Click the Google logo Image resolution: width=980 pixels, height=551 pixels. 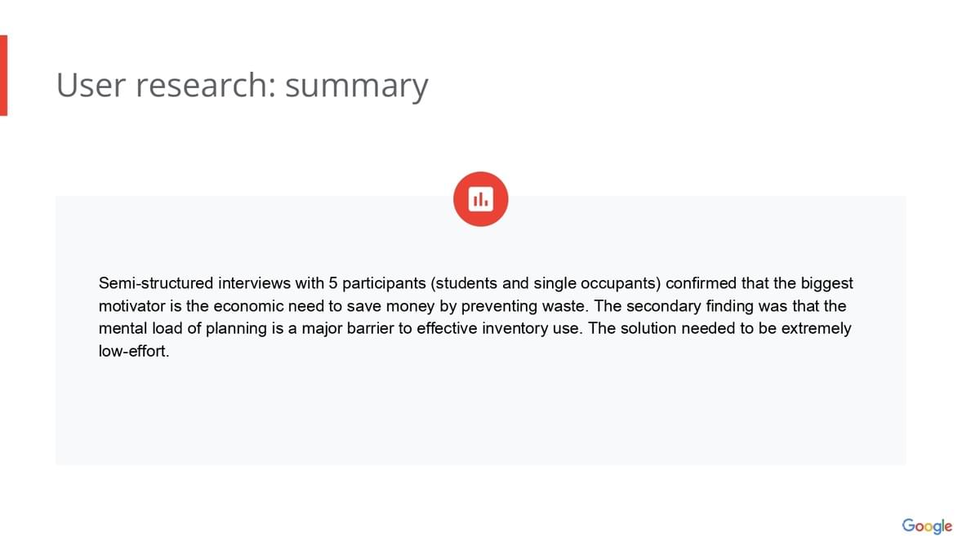pos(927,526)
